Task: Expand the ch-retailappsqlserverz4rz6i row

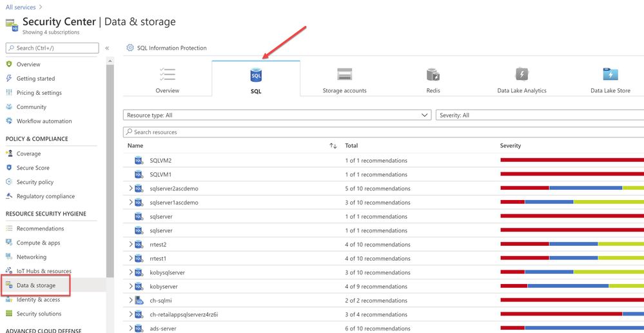Action: tap(131, 314)
